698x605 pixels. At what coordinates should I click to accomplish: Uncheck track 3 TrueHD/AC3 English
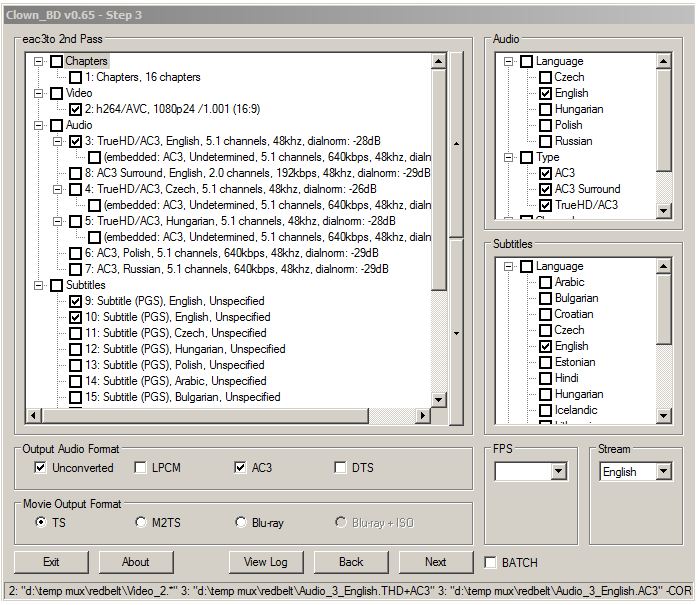pyautogui.click(x=75, y=142)
